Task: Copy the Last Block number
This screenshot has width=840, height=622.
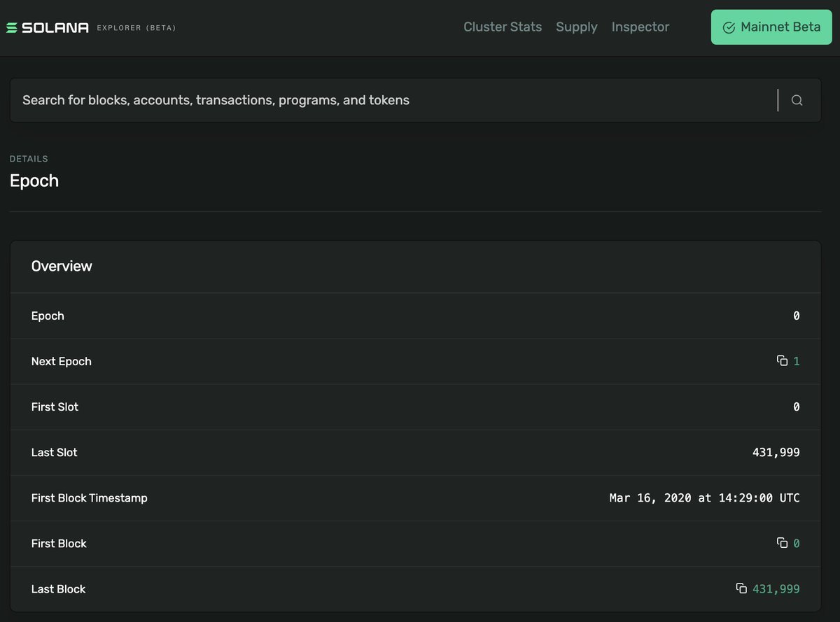Action: pyautogui.click(x=741, y=588)
